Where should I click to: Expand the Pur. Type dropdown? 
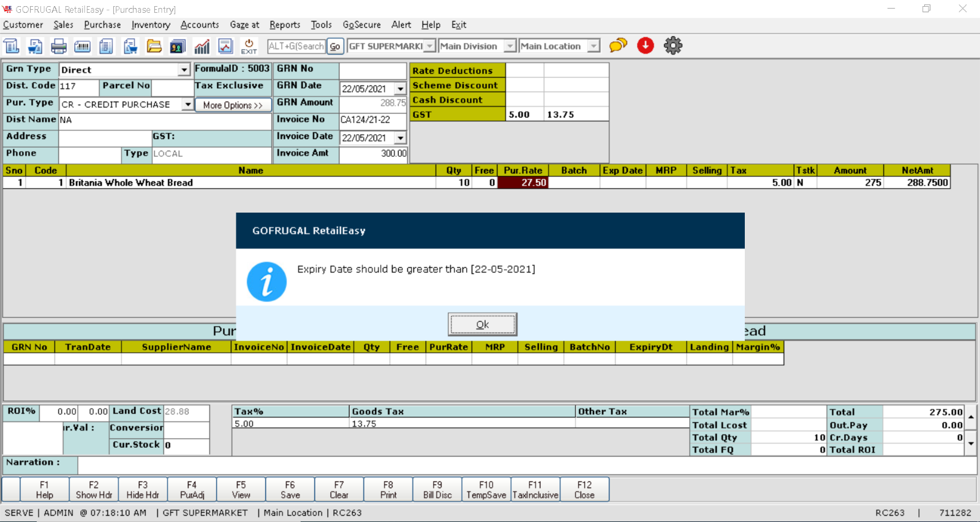[187, 105]
